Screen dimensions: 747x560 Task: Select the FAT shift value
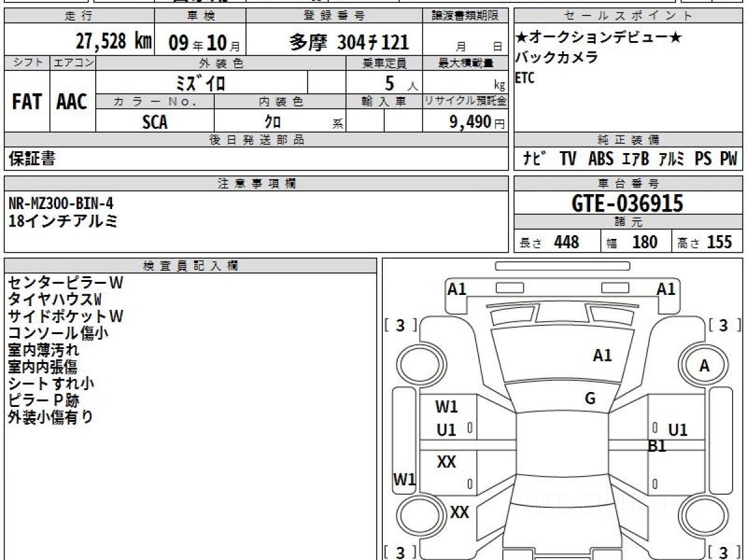coord(27,102)
